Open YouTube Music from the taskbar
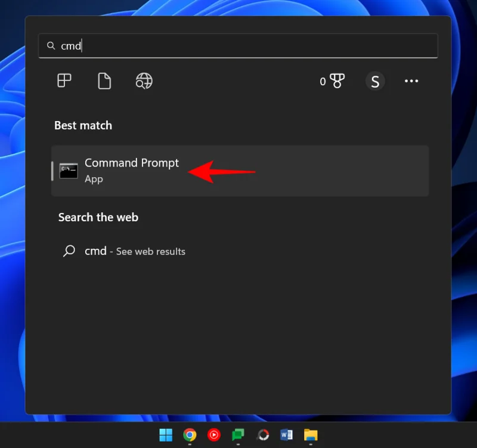This screenshot has height=448, width=477. (214, 434)
